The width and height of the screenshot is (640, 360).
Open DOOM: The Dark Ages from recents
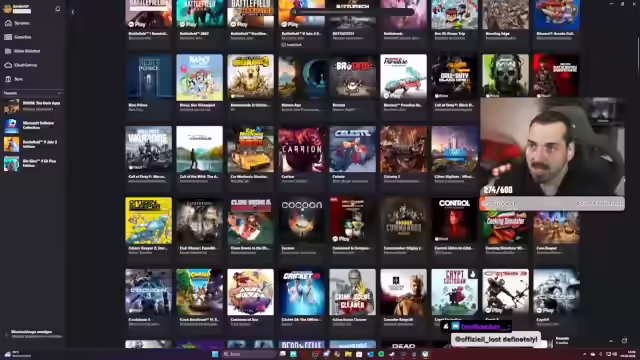[x=33, y=106]
